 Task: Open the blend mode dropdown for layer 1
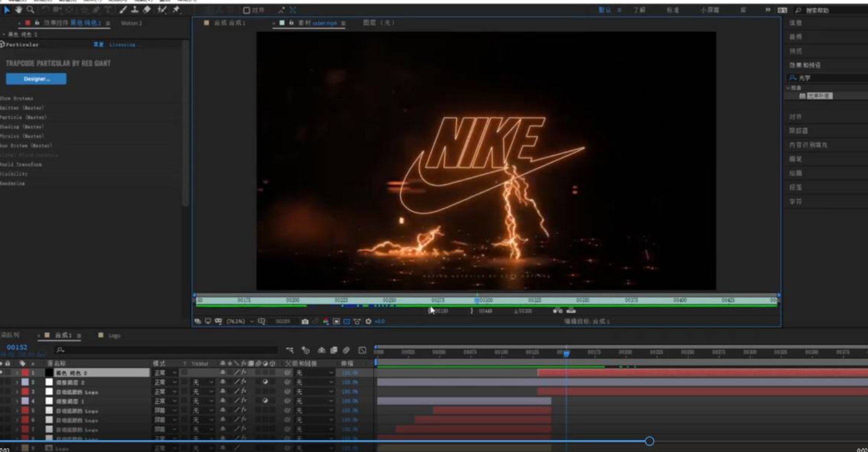click(x=165, y=372)
